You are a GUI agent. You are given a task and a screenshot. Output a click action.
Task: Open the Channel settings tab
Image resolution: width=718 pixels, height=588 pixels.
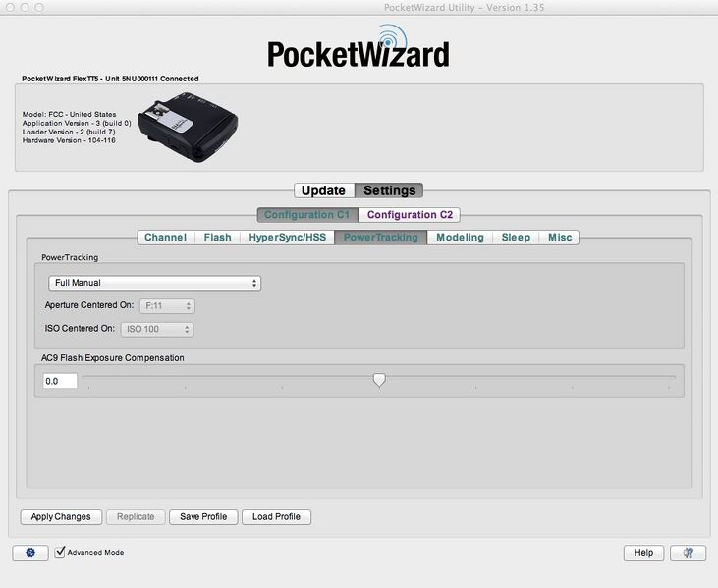pos(165,237)
